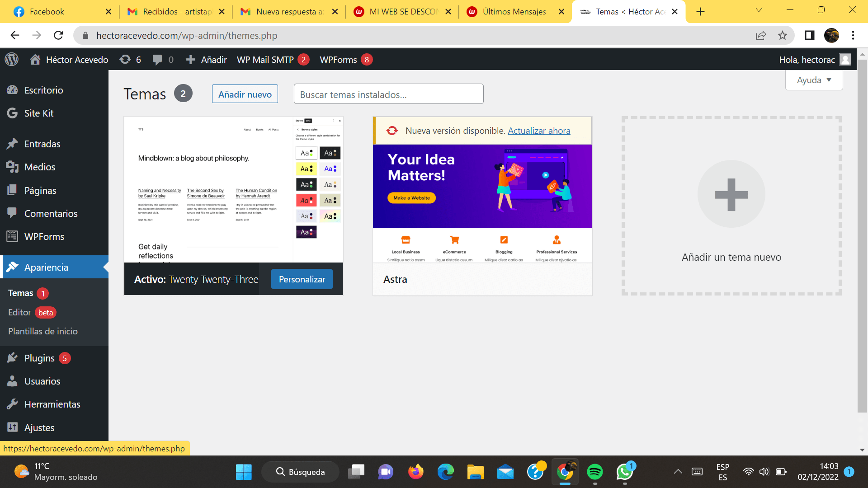868x488 pixels.
Task: Open Chrome profile avatar
Action: (x=831, y=35)
